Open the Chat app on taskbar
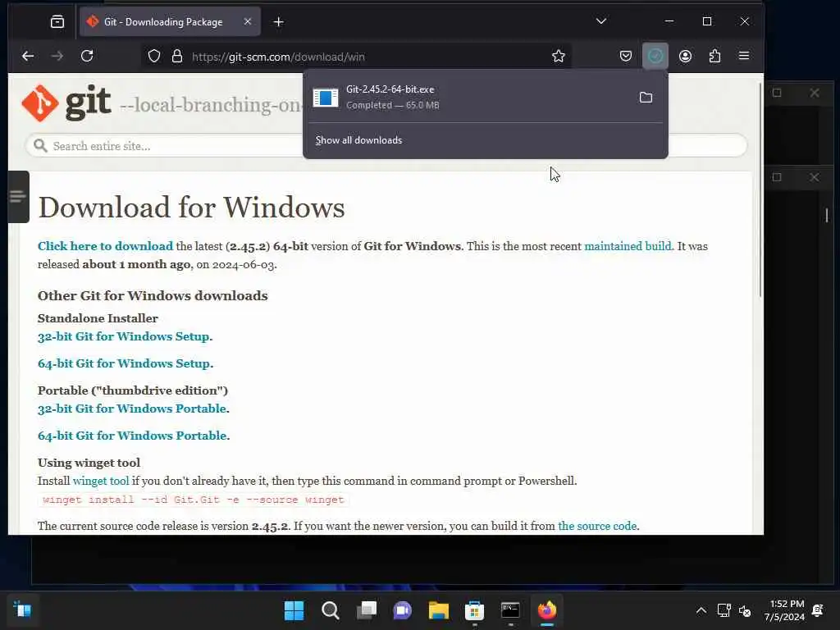The image size is (840, 630). point(402,610)
